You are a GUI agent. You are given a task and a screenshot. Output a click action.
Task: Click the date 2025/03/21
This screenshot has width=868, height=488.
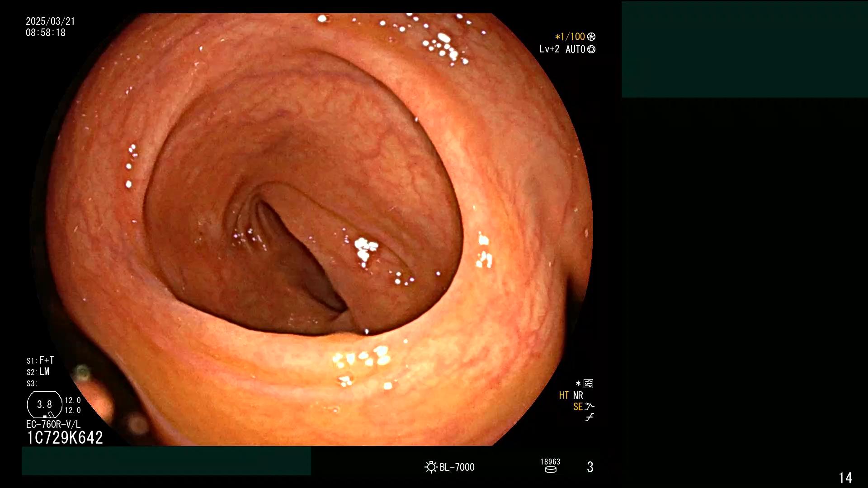[x=50, y=21]
